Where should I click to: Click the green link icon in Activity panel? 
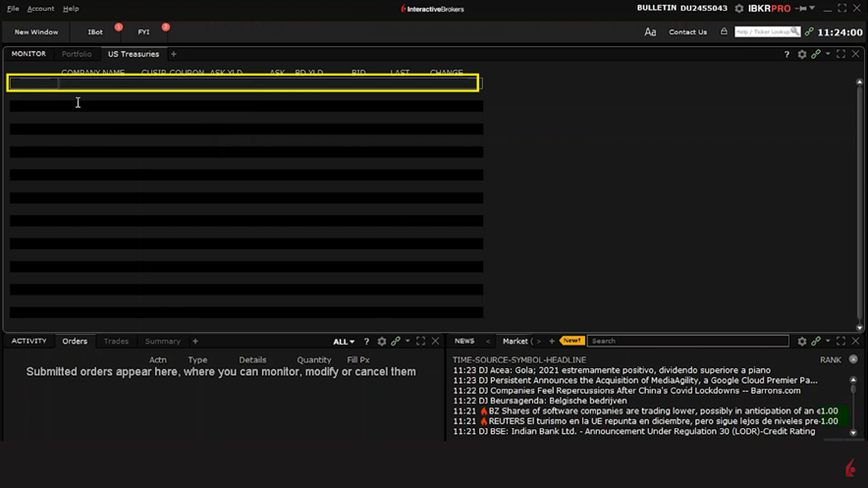click(x=396, y=342)
